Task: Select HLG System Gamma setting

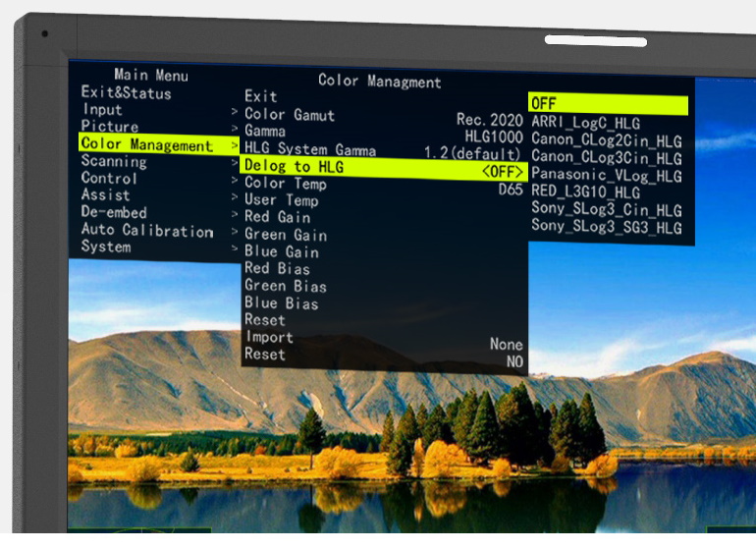Action: coord(310,149)
